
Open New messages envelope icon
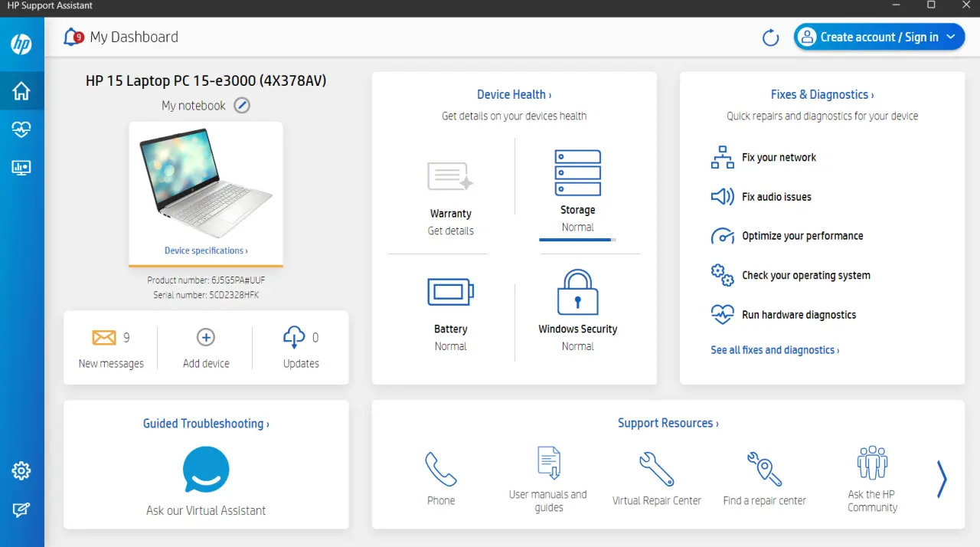[x=104, y=337]
